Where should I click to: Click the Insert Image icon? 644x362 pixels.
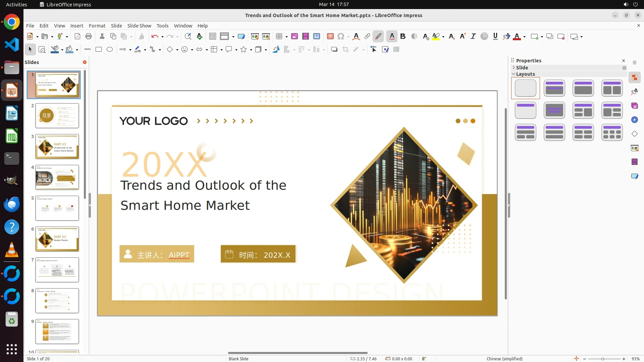pyautogui.click(x=294, y=37)
